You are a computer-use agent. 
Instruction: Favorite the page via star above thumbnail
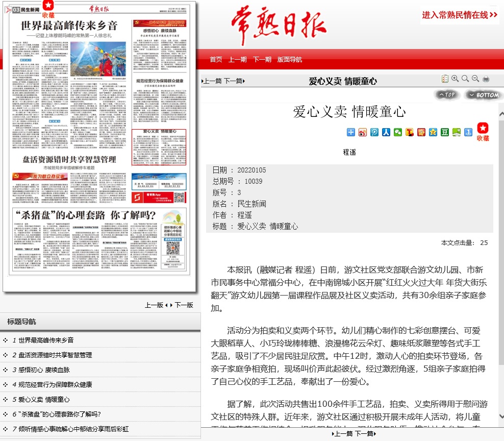pos(48,9)
